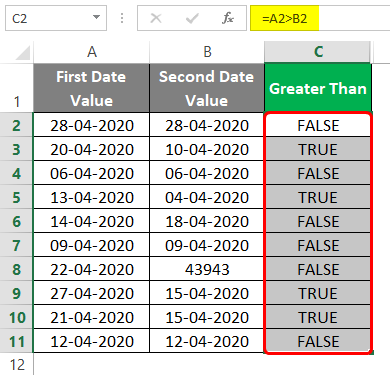The image size is (390, 375).
Task: Select row 8 header
Action: coord(17,269)
